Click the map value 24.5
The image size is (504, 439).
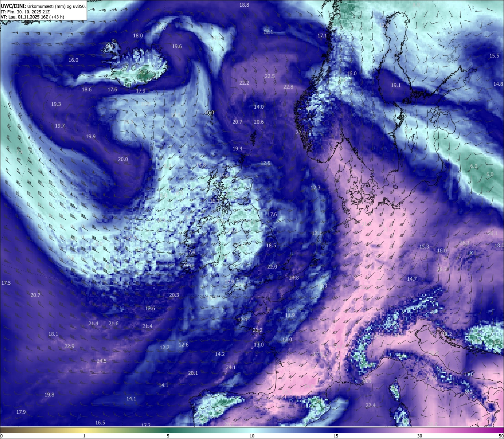tap(102, 361)
